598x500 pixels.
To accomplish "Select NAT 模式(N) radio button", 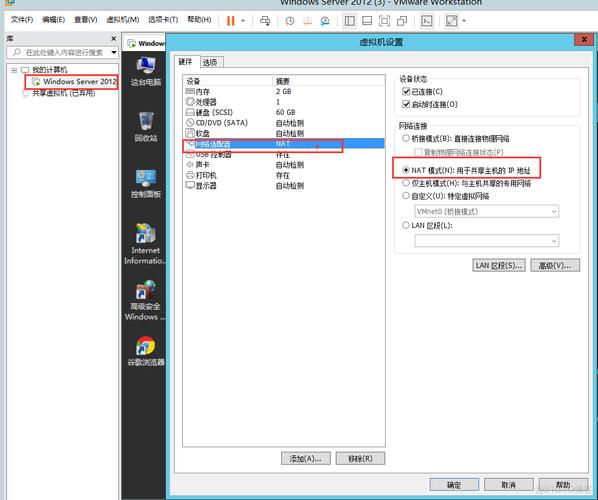I will click(406, 170).
